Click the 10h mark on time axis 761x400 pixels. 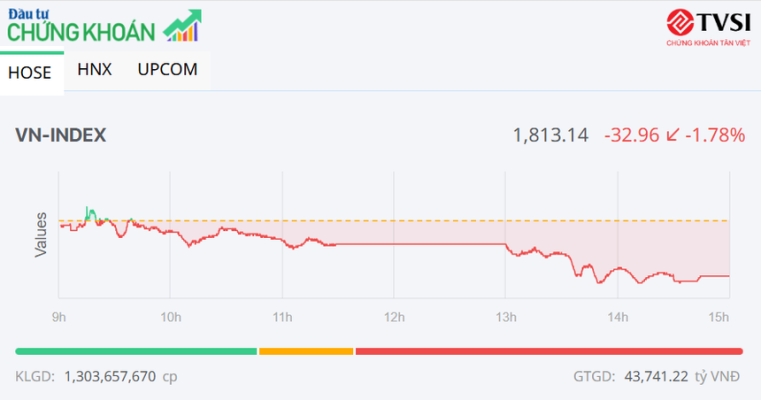point(171,317)
